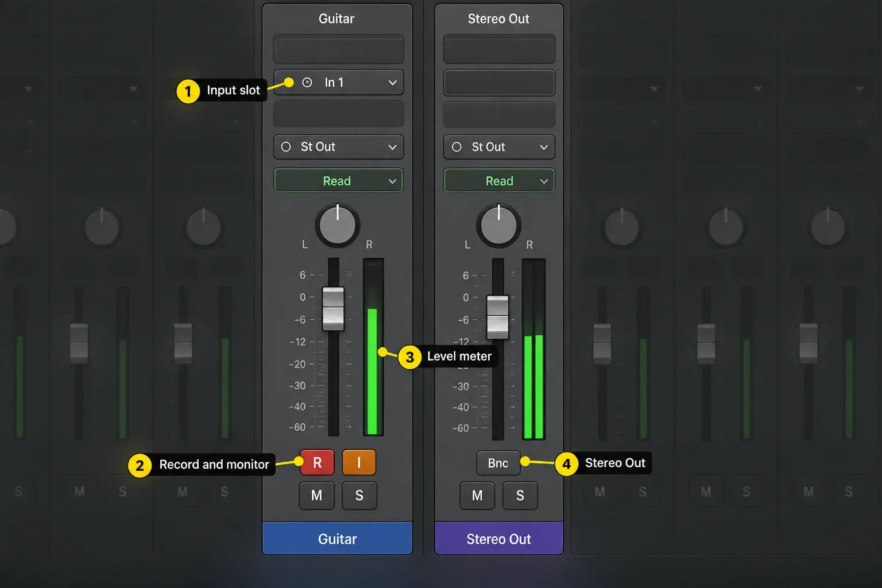
Task: Click the -60 mark on Stereo Out fader scale
Action: click(460, 428)
